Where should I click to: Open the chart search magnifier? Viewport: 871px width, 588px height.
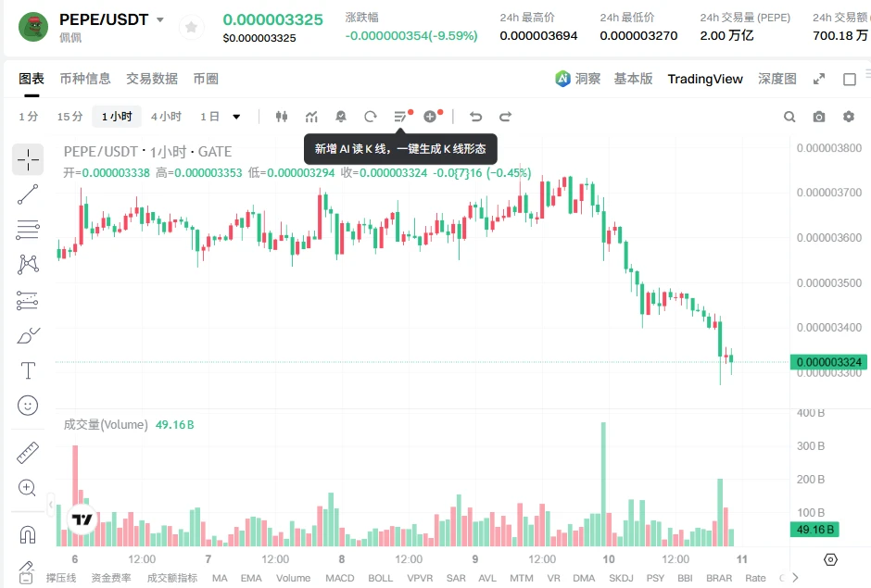pos(789,117)
